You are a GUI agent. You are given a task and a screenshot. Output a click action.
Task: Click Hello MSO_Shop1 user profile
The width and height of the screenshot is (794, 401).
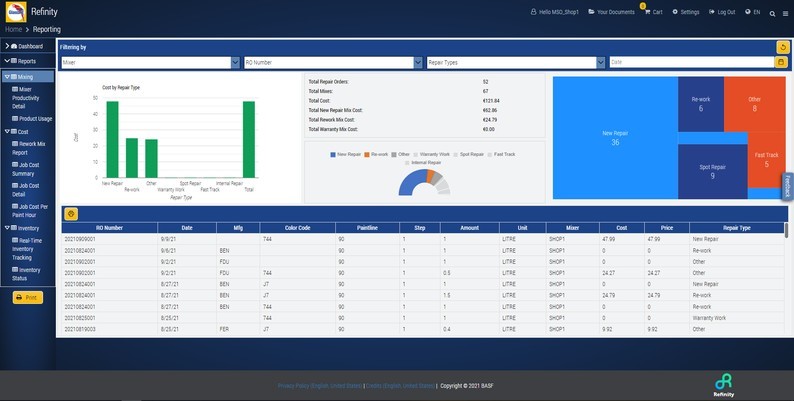pyautogui.click(x=554, y=12)
